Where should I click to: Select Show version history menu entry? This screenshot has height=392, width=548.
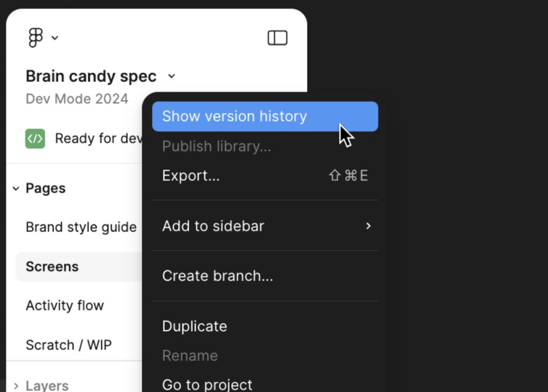tap(265, 117)
